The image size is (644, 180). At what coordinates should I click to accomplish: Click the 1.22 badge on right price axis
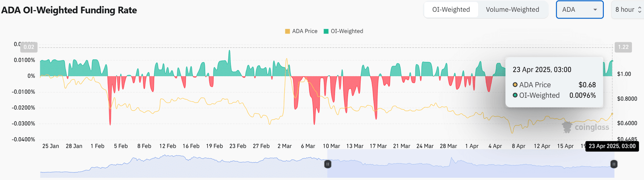pos(623,47)
